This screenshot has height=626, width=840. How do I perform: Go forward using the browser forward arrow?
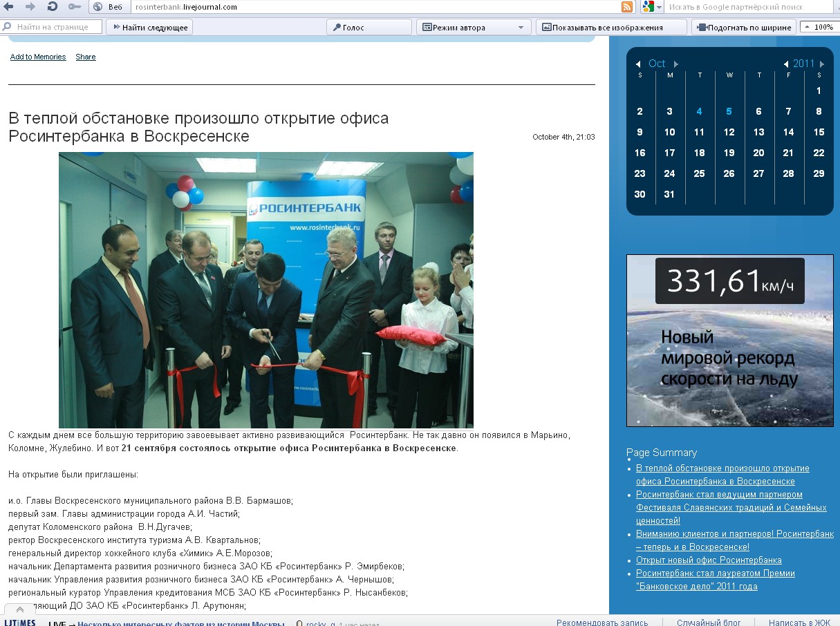(x=30, y=6)
